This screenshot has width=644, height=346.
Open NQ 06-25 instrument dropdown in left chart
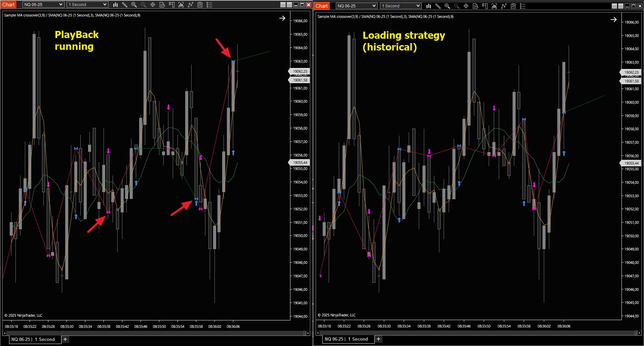tap(43, 5)
